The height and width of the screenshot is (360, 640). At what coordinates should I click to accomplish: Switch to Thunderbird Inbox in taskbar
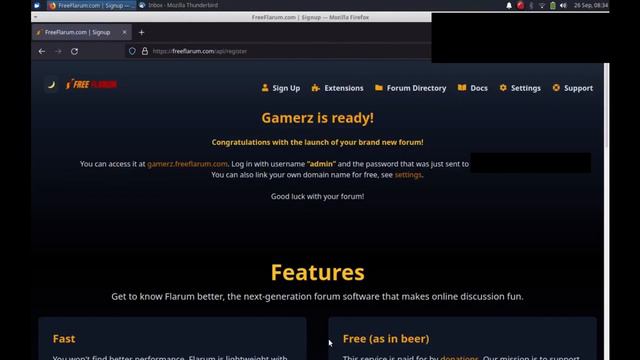pyautogui.click(x=178, y=5)
